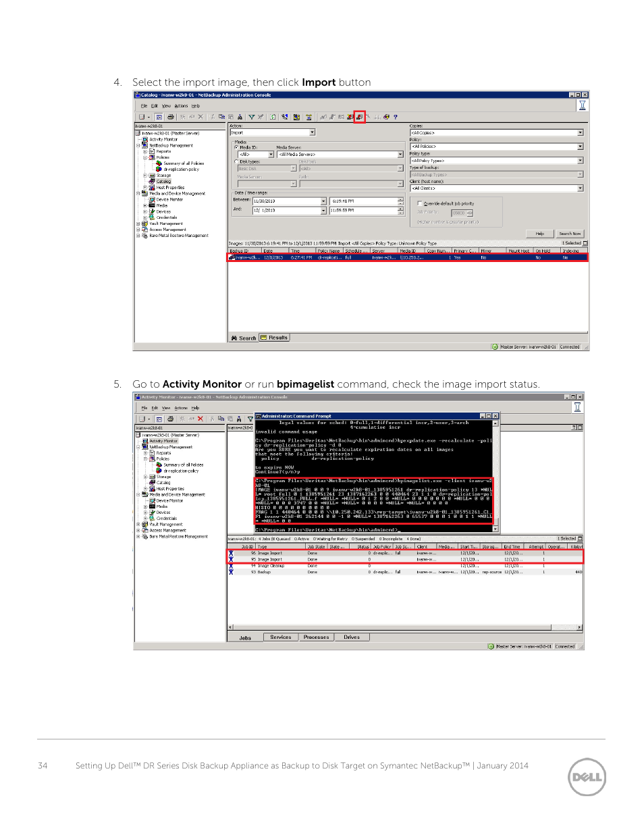
Task: Step the start time 6:19:41 PM spinner
Action: click(401, 201)
